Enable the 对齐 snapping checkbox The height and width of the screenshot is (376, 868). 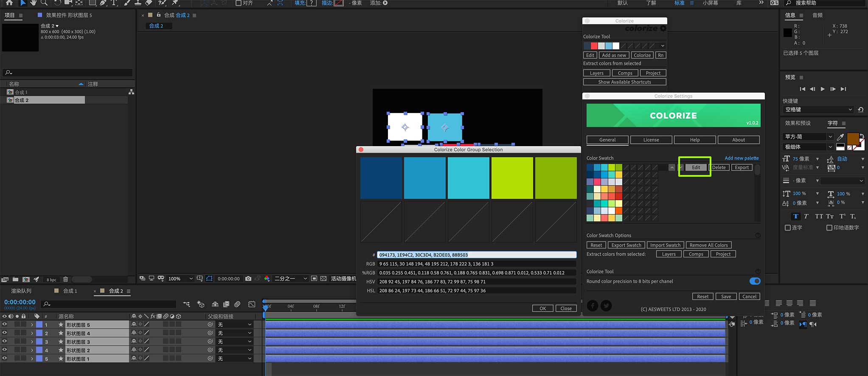pos(238,3)
